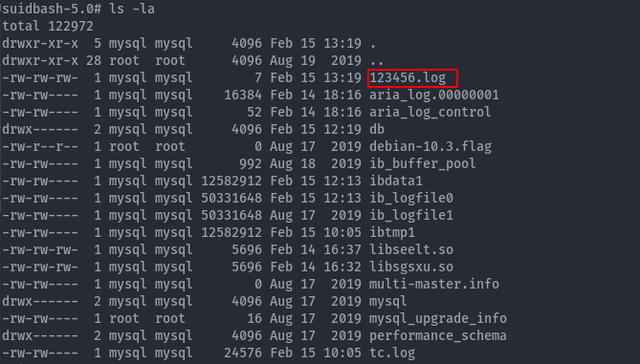The width and height of the screenshot is (640, 364).
Task: Click the performance_schema directory name
Action: click(x=438, y=335)
